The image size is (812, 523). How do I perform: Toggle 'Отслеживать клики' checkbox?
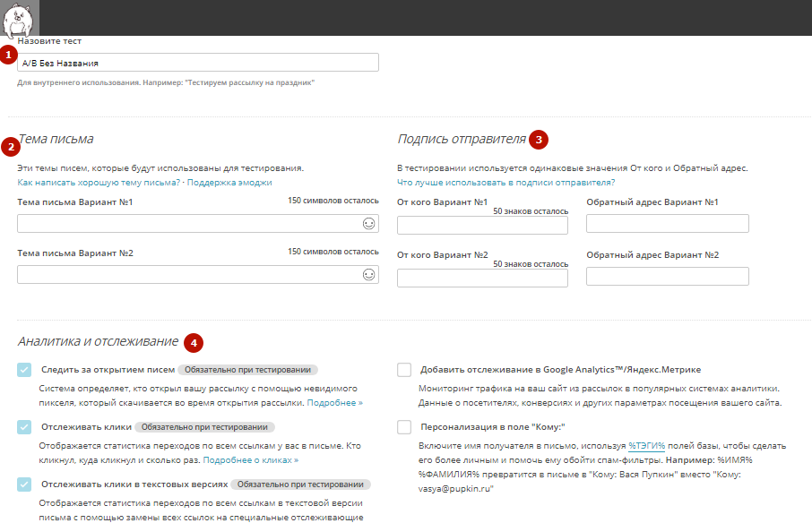[24, 427]
